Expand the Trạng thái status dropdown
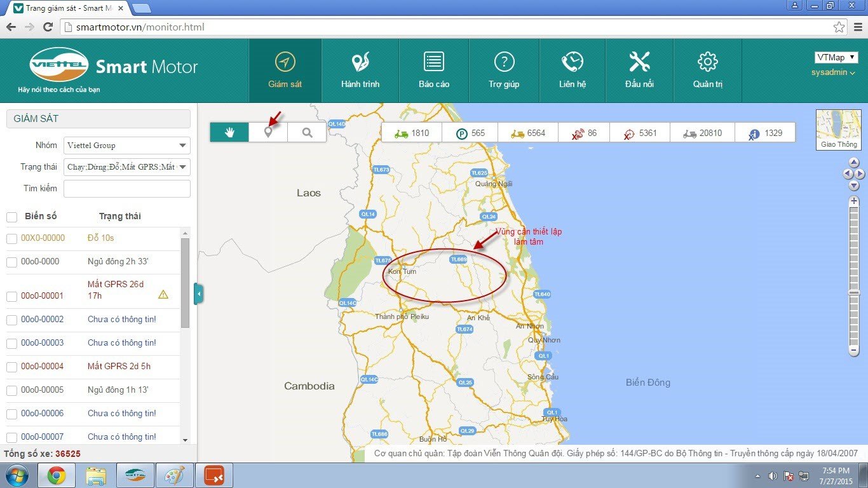Image resolution: width=868 pixels, height=488 pixels. [127, 167]
